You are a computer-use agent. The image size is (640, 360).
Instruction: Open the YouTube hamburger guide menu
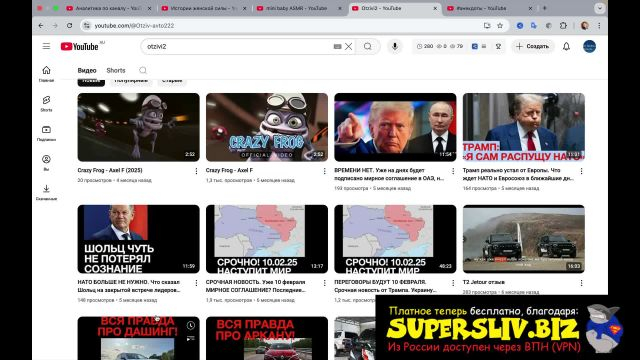46,47
